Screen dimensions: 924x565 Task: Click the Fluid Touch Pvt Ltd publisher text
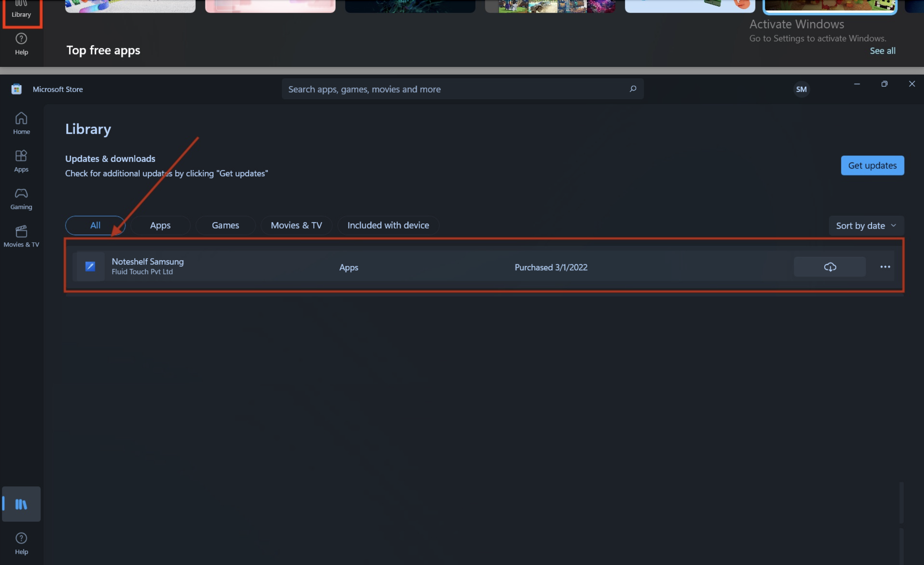(x=142, y=272)
